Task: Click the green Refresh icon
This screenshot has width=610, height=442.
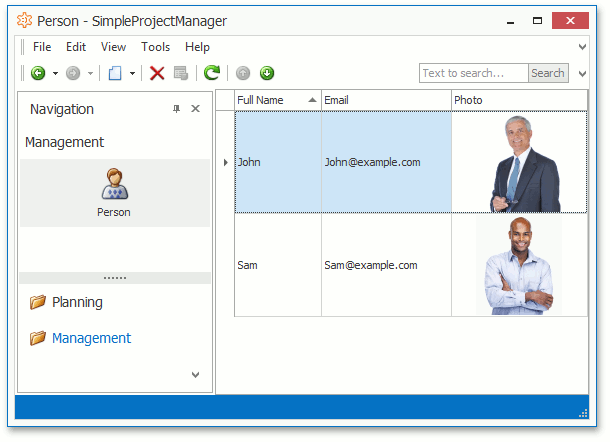Action: click(x=212, y=73)
